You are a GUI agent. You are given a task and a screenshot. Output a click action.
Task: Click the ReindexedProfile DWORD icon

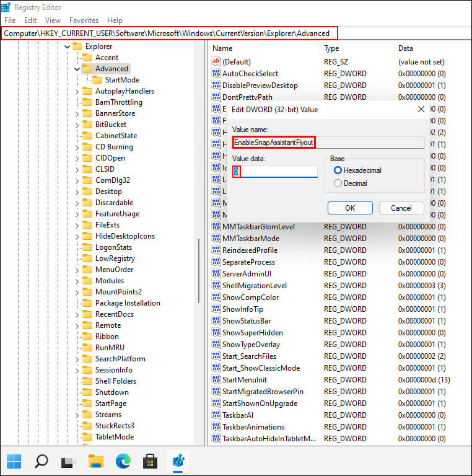click(x=216, y=250)
